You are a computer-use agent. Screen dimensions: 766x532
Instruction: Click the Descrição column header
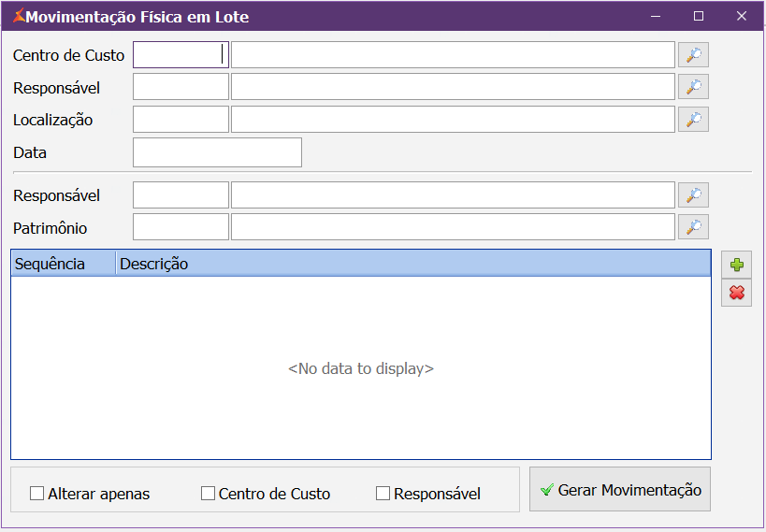click(x=412, y=264)
